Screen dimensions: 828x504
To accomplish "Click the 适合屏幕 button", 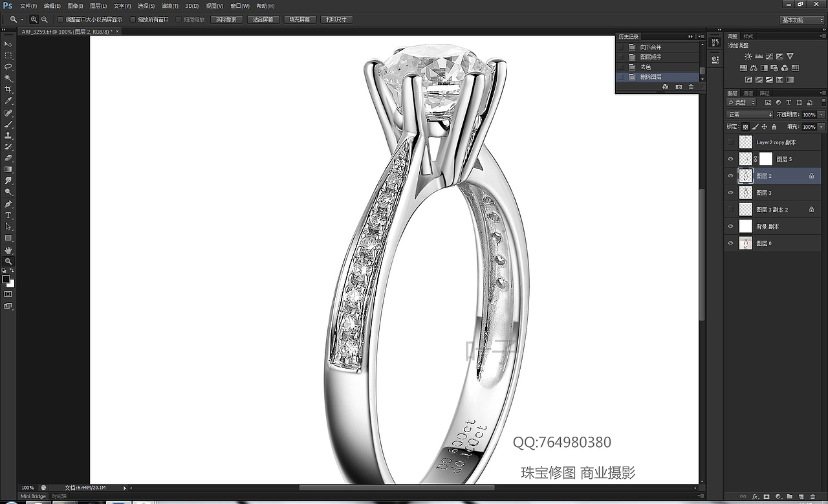I will [263, 19].
